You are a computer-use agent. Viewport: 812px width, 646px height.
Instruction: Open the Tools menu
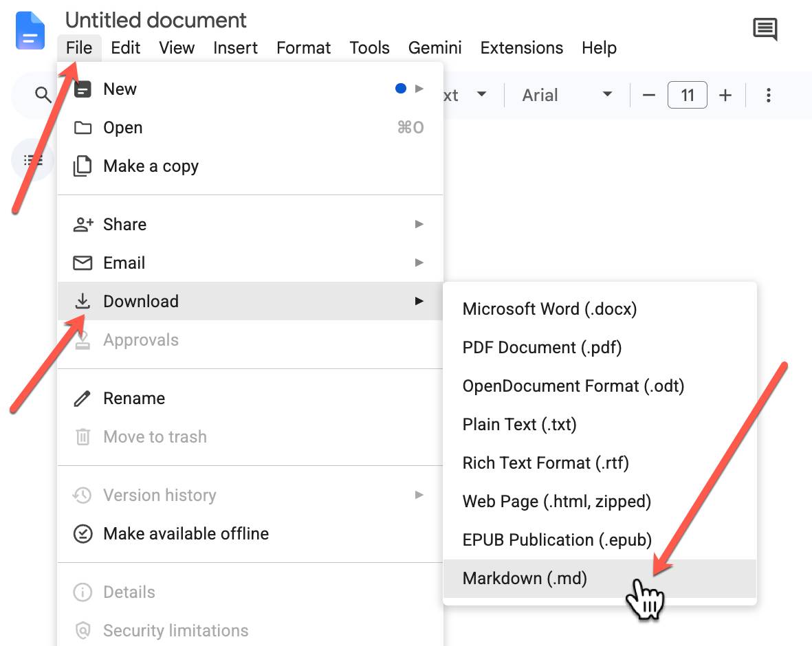[x=369, y=47]
